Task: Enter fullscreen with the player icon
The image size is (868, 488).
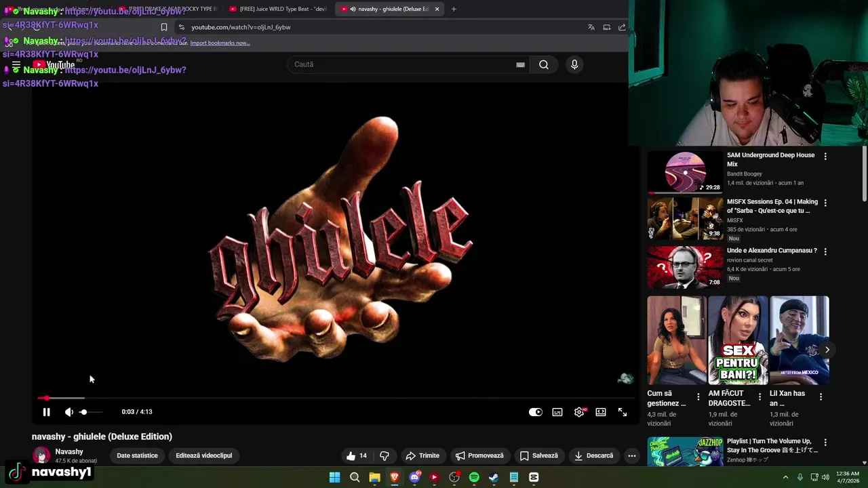Action: click(x=623, y=412)
